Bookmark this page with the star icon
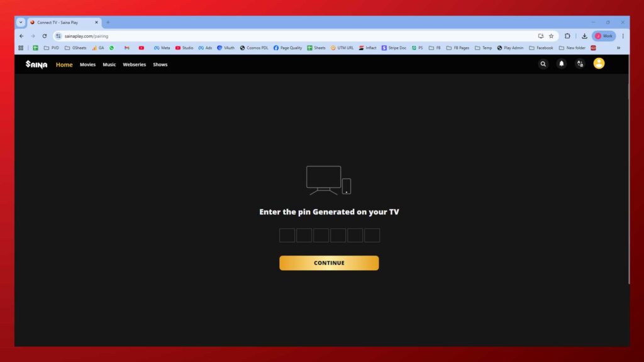Image resolution: width=644 pixels, height=362 pixels. [551, 36]
